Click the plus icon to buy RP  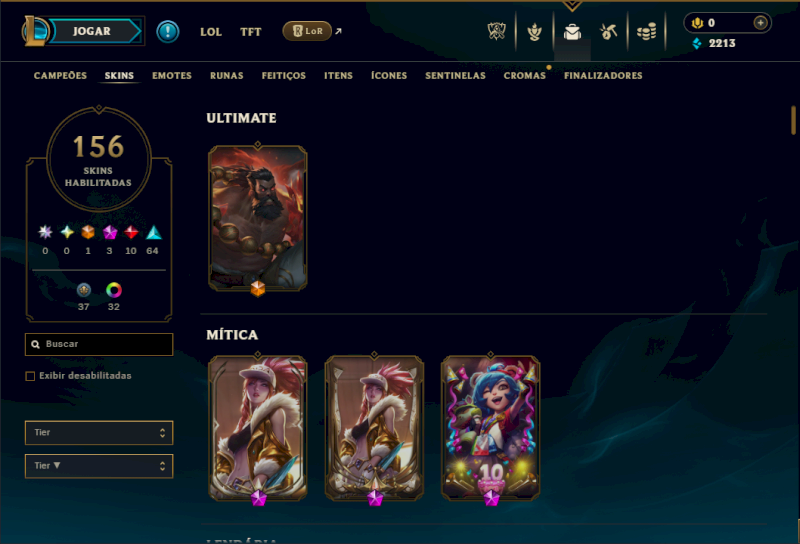[760, 23]
